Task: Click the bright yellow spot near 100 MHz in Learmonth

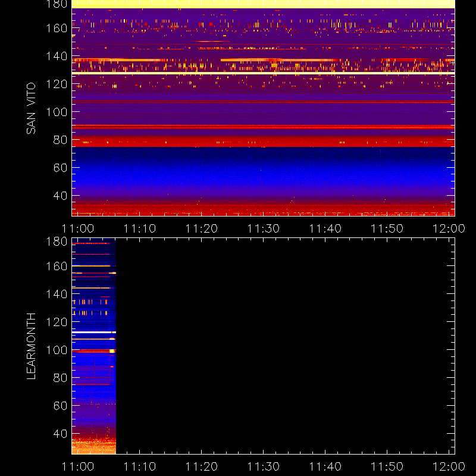Action: pyautogui.click(x=112, y=351)
